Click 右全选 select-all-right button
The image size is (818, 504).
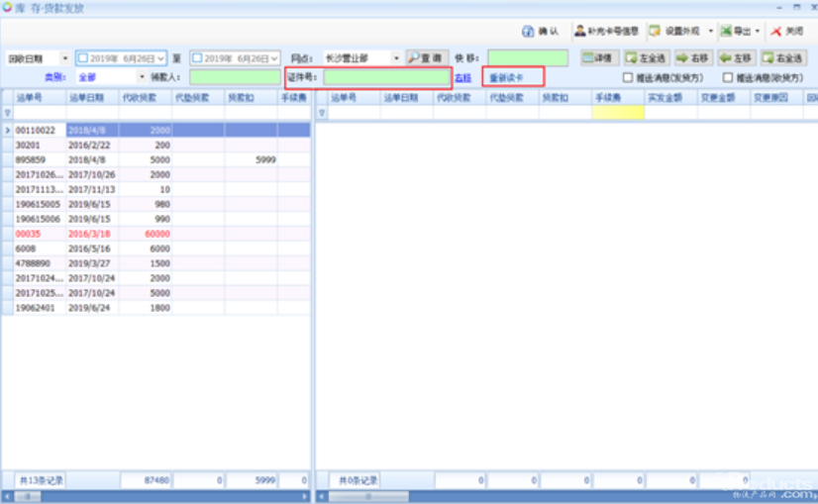[x=783, y=58]
